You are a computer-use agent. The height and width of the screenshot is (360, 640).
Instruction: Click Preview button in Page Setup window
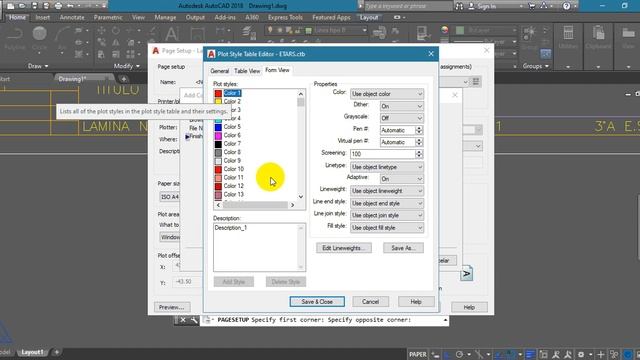pos(172,307)
